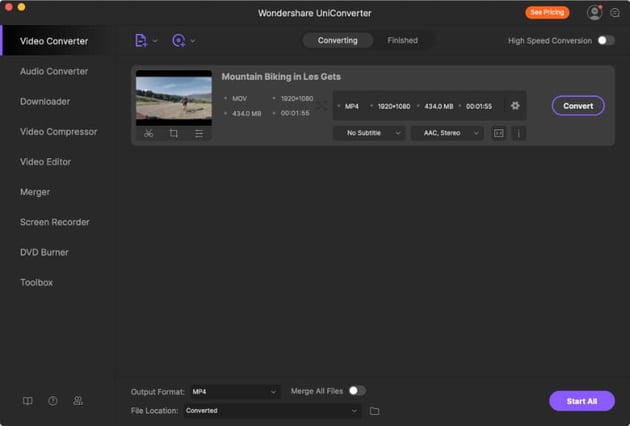Click the Load DVD icon
The image size is (630, 426).
coord(178,41)
